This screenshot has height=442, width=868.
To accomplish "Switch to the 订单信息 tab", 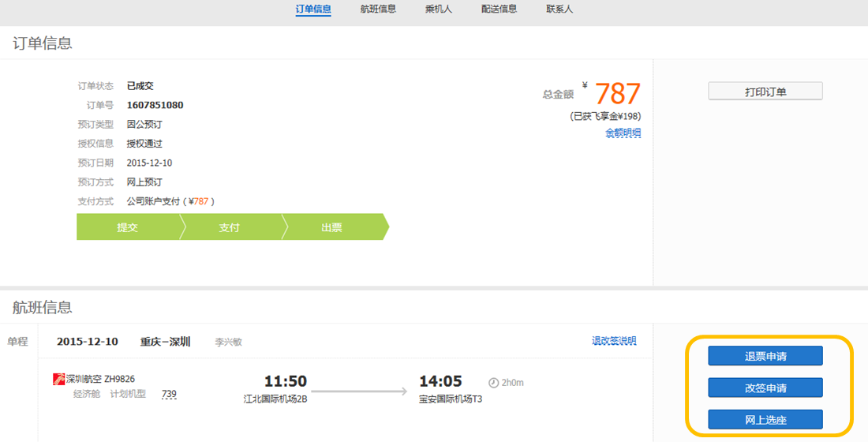I will pyautogui.click(x=313, y=9).
